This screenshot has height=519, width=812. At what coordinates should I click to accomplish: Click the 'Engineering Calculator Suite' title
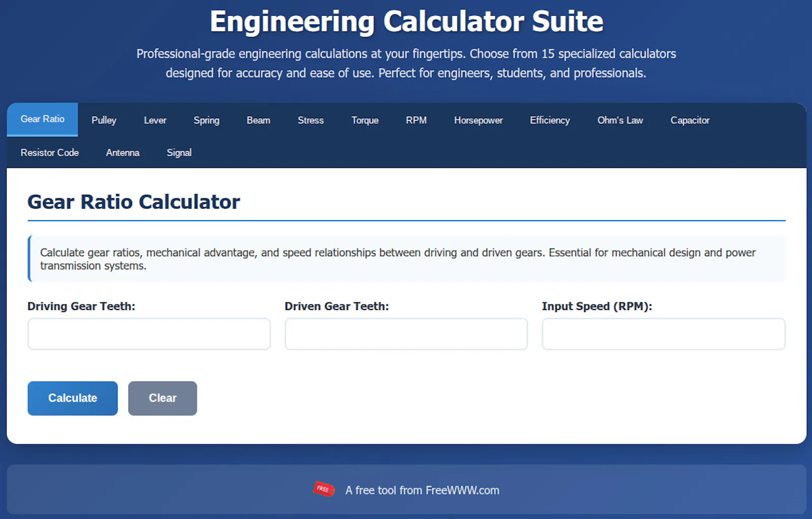point(407,22)
